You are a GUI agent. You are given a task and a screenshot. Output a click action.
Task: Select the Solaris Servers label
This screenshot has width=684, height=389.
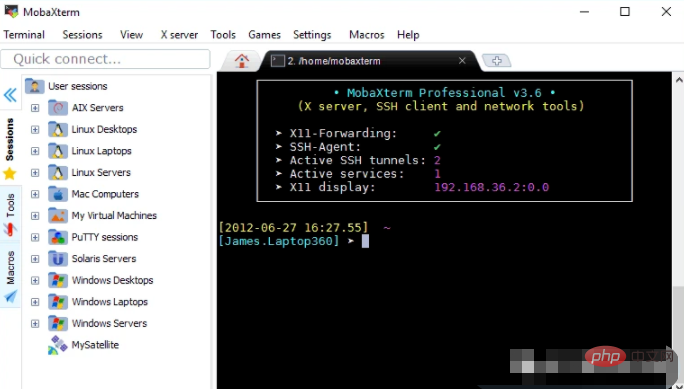[x=104, y=259]
